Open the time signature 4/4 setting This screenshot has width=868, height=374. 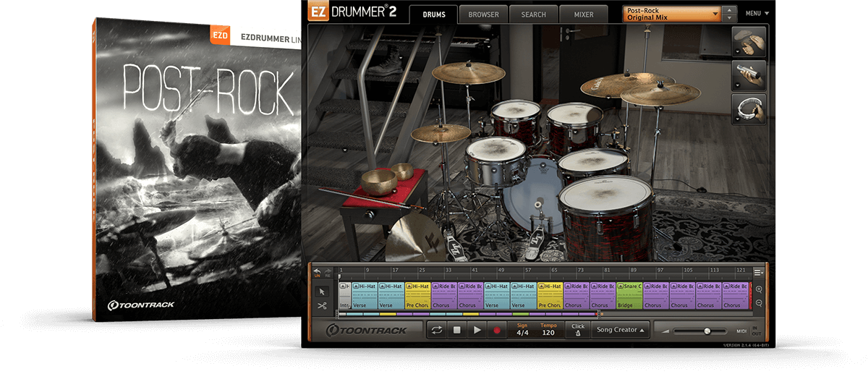click(522, 330)
